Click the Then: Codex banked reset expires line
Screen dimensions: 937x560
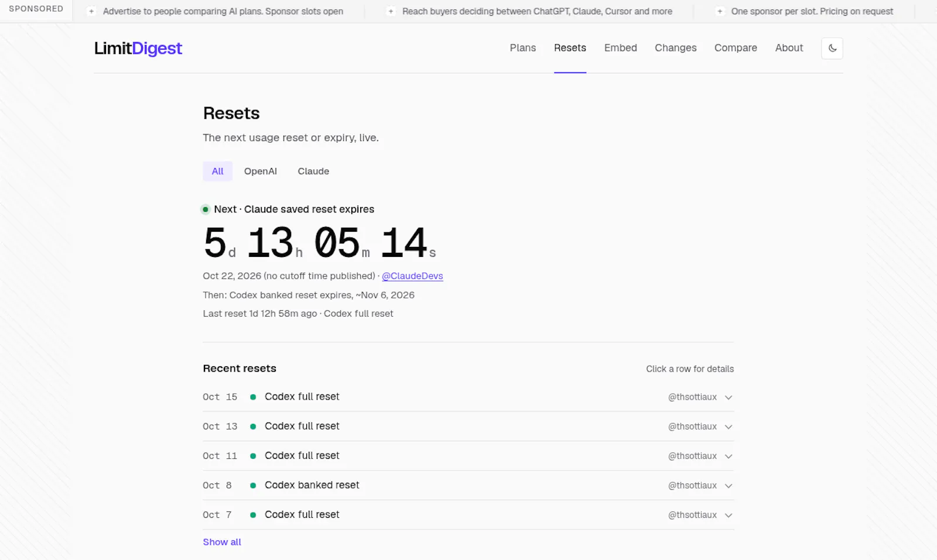click(309, 295)
